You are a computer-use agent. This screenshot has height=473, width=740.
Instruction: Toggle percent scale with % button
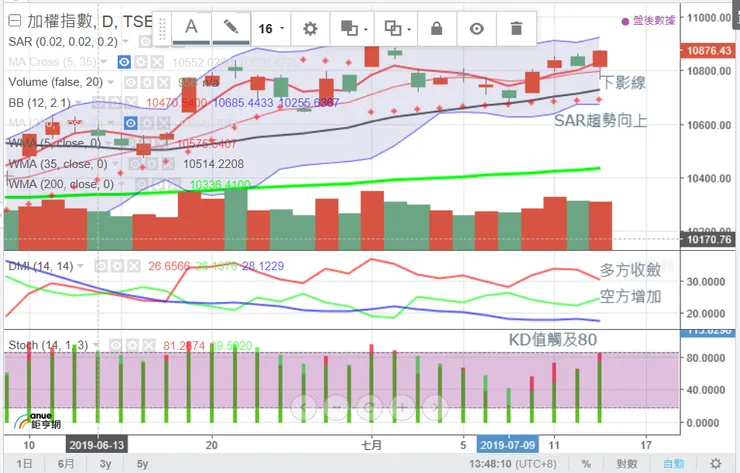pyautogui.click(x=586, y=464)
